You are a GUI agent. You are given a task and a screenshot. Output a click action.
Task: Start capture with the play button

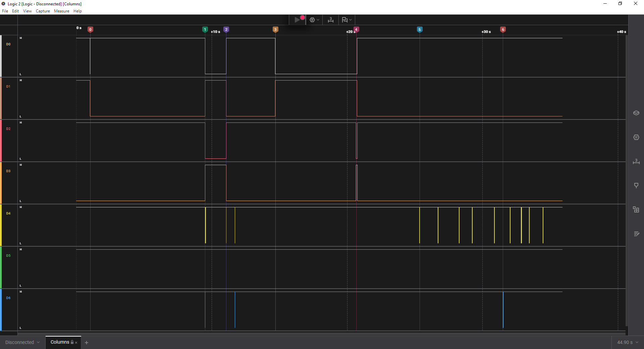pos(297,20)
